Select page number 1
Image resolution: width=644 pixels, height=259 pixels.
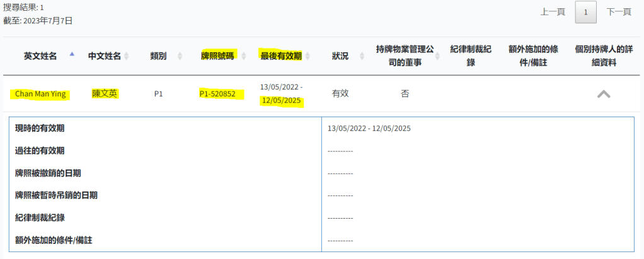pos(585,12)
